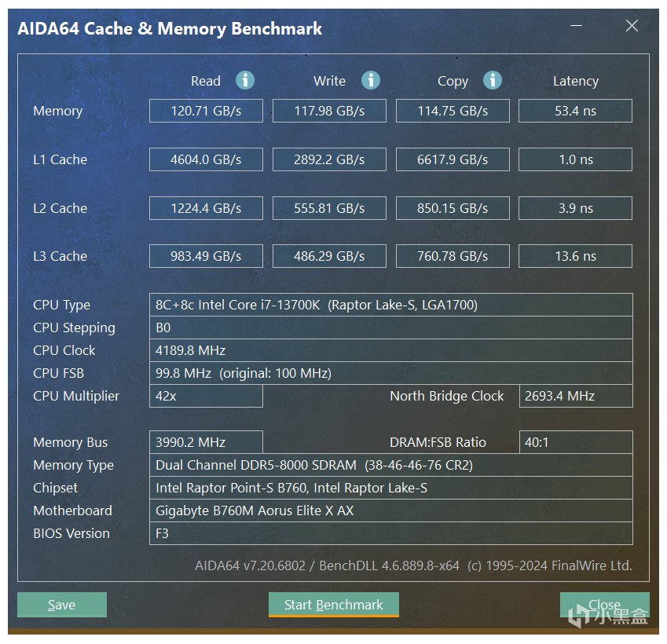
Task: Click the Write column header
Action: coord(330,81)
